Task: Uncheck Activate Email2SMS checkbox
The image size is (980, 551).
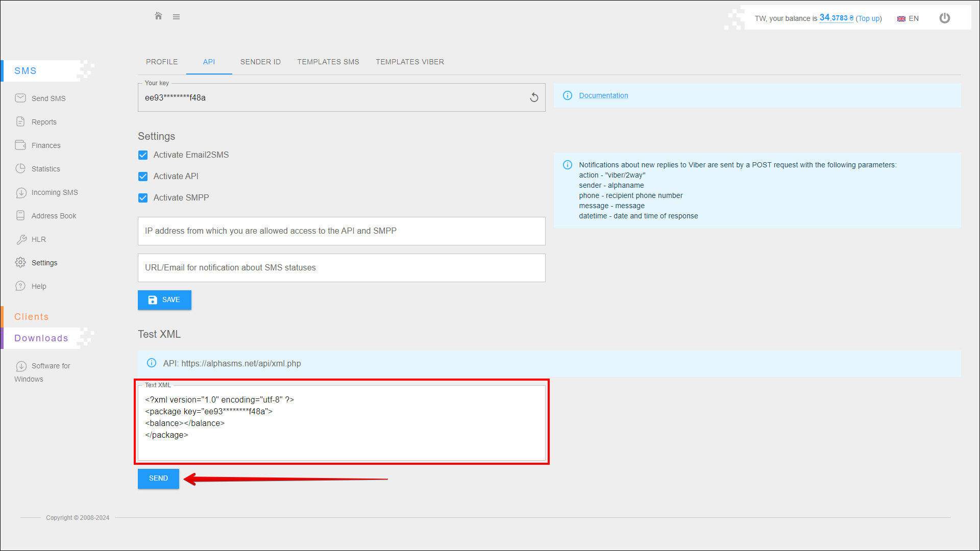Action: [x=143, y=155]
